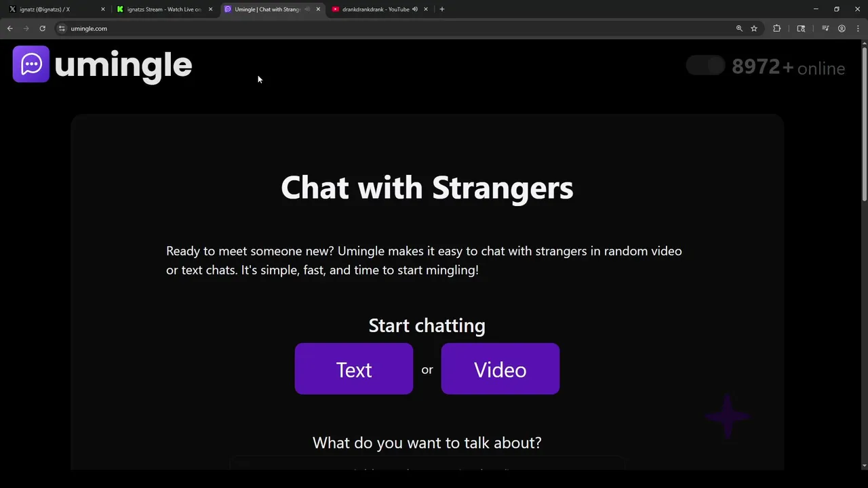Open the media controls icon in toolbar
Viewport: 868px width, 488px height.
(x=825, y=28)
